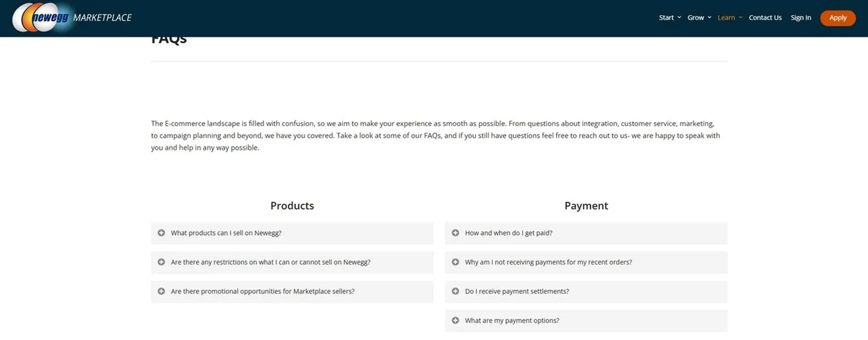Open the Start dropdown menu

point(670,18)
